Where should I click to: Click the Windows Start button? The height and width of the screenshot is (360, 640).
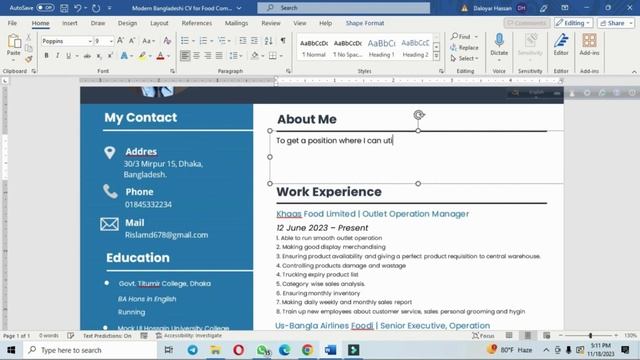(11, 350)
